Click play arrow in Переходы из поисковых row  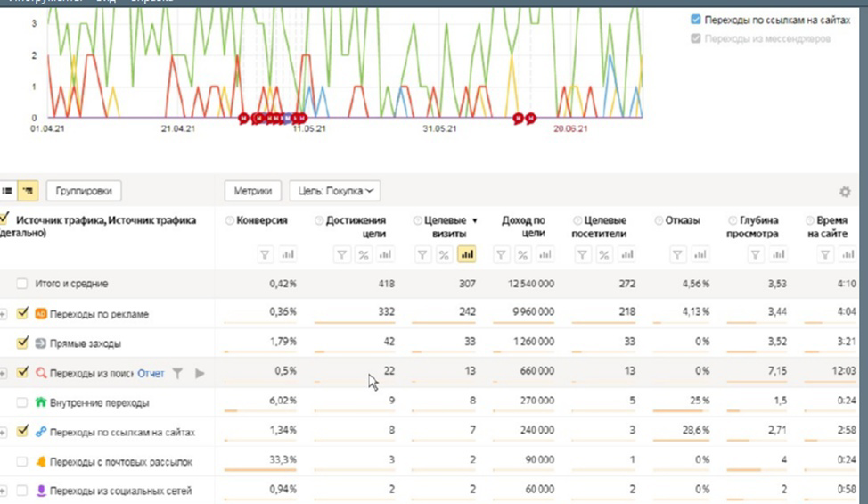[x=200, y=373]
